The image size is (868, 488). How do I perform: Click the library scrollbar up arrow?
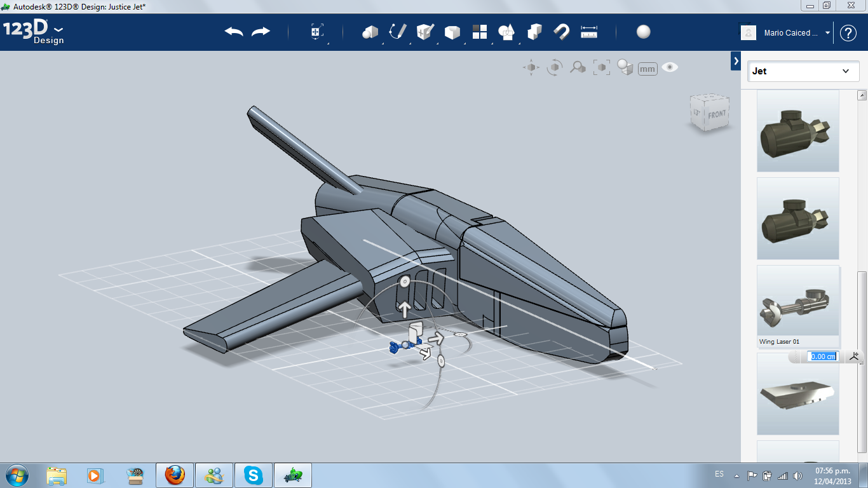click(862, 96)
